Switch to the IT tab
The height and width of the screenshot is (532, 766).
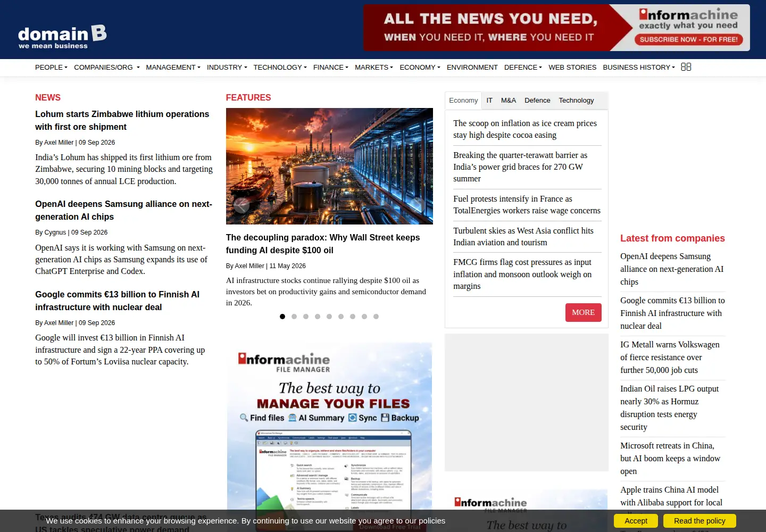click(x=489, y=101)
